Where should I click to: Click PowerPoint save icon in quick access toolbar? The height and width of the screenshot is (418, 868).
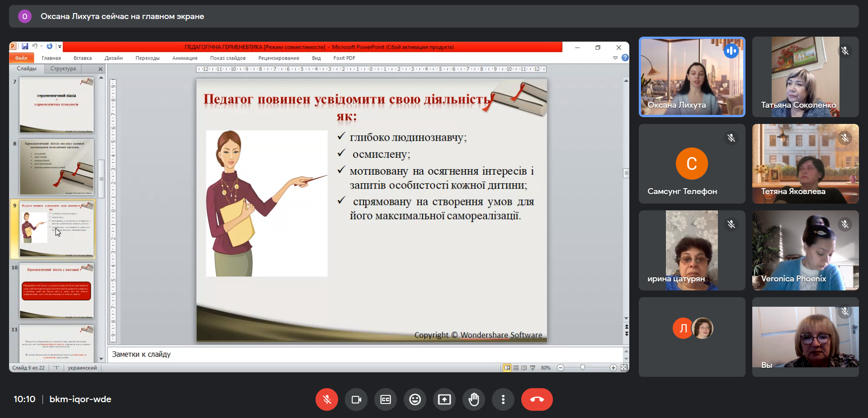(x=25, y=47)
